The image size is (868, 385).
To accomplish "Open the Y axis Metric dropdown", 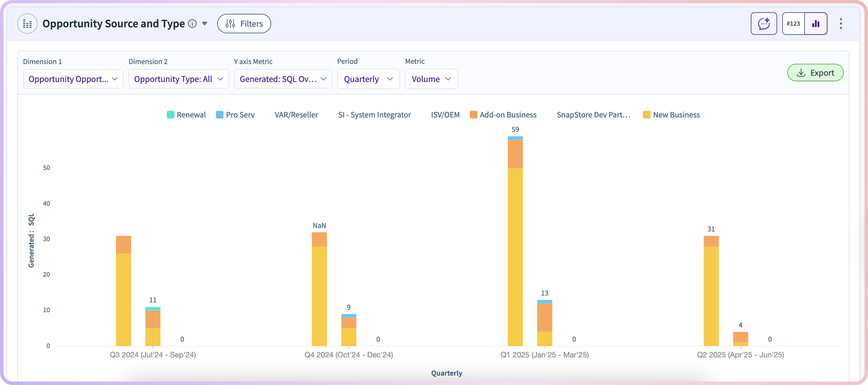I will pyautogui.click(x=283, y=79).
